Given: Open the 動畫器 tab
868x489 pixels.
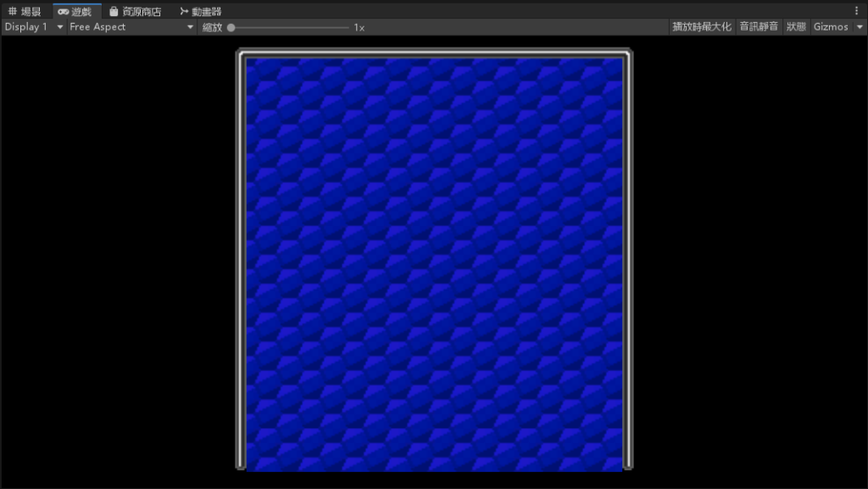Looking at the screenshot, I should (206, 12).
